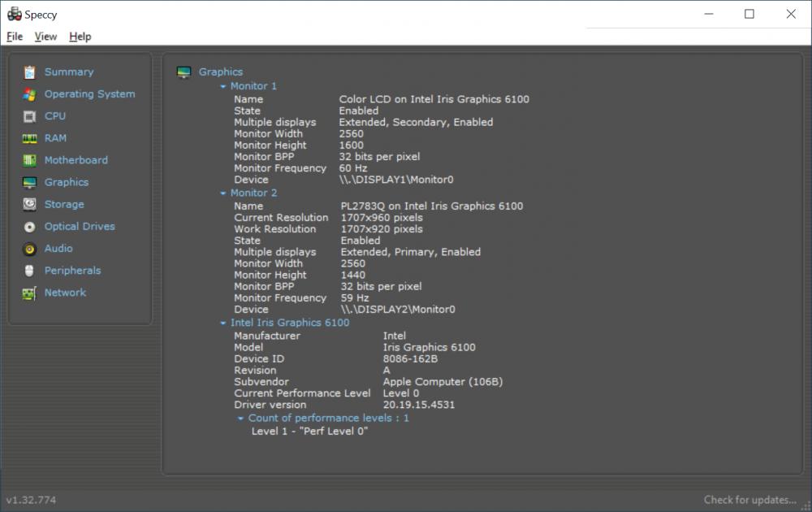Click the Peripherals mouse icon
The height and width of the screenshot is (512, 812).
29,271
